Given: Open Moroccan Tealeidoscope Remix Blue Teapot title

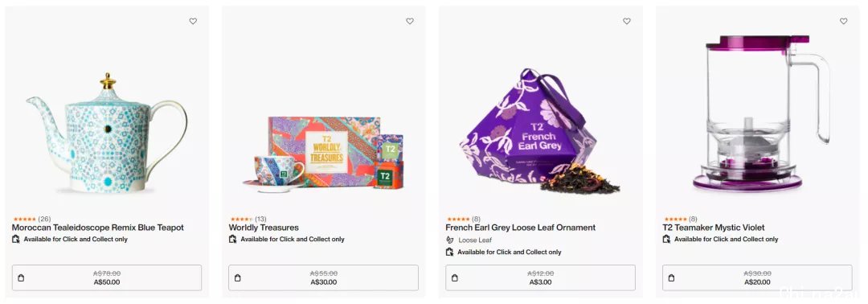Looking at the screenshot, I should click(x=97, y=228).
